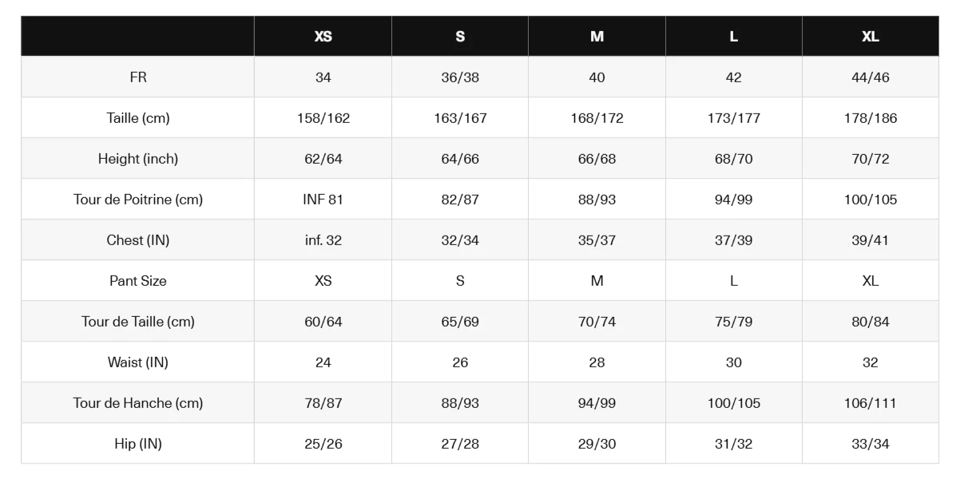Select the Tour de Poitrine (cm) label
Screen dimensions: 980x491
[x=138, y=200]
